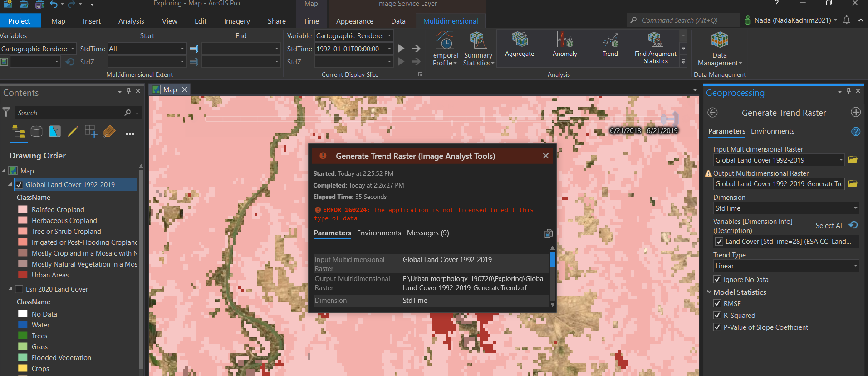Uncheck the R-Squared model statistic
This screenshot has height=376, width=868.
pyautogui.click(x=717, y=315)
